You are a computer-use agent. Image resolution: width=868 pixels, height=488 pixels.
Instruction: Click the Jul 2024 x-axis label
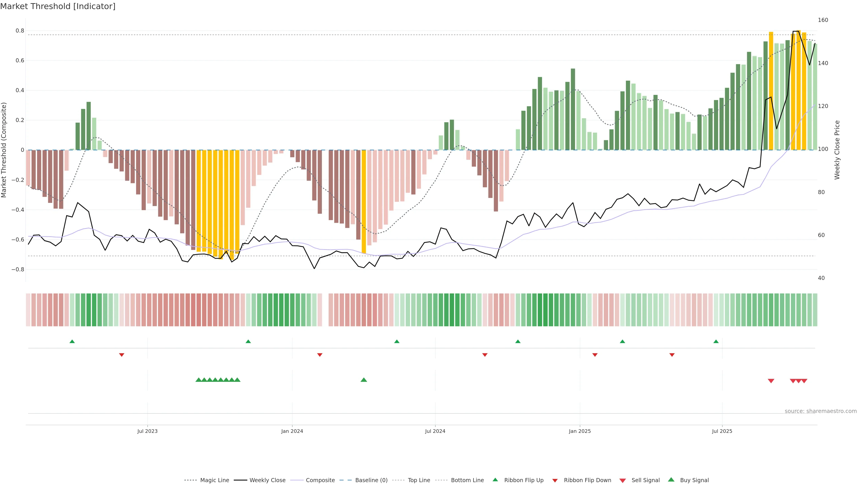435,431
